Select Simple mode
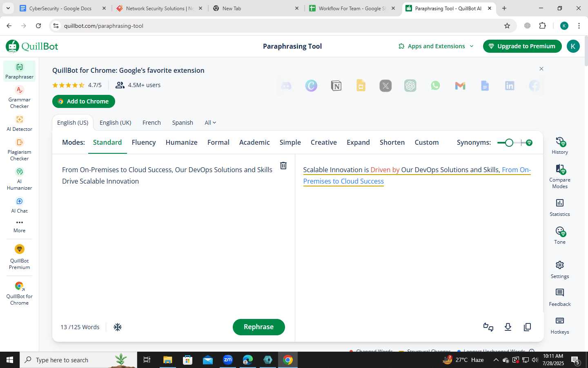Image resolution: width=588 pixels, height=368 pixels. 290,142
